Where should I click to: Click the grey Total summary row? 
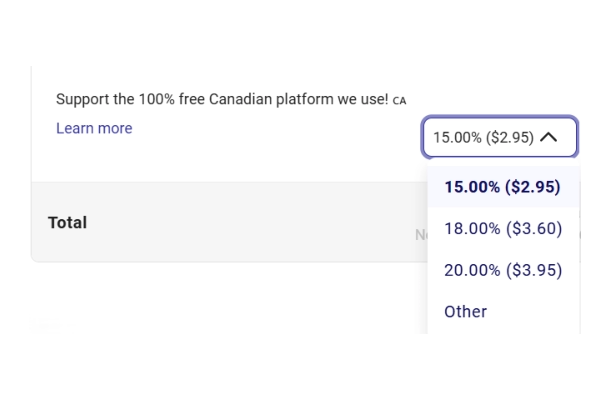(x=230, y=222)
